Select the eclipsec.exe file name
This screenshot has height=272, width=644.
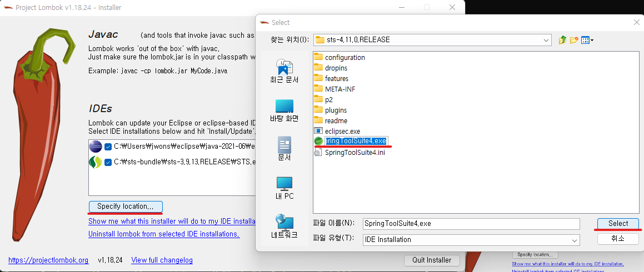click(342, 132)
